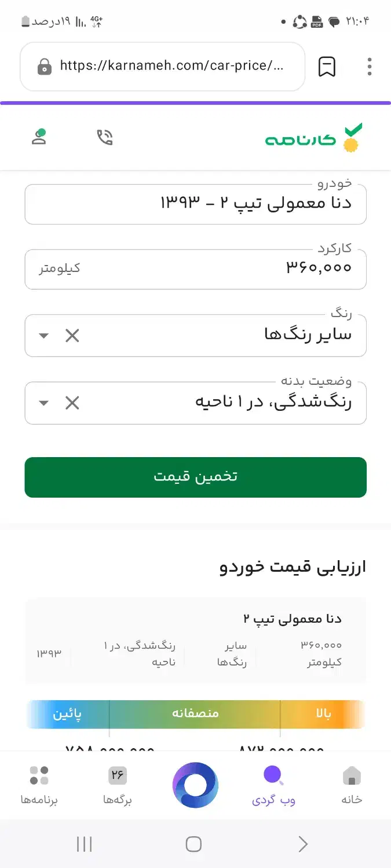Open the browser overflow three-dot menu

pos(369,67)
